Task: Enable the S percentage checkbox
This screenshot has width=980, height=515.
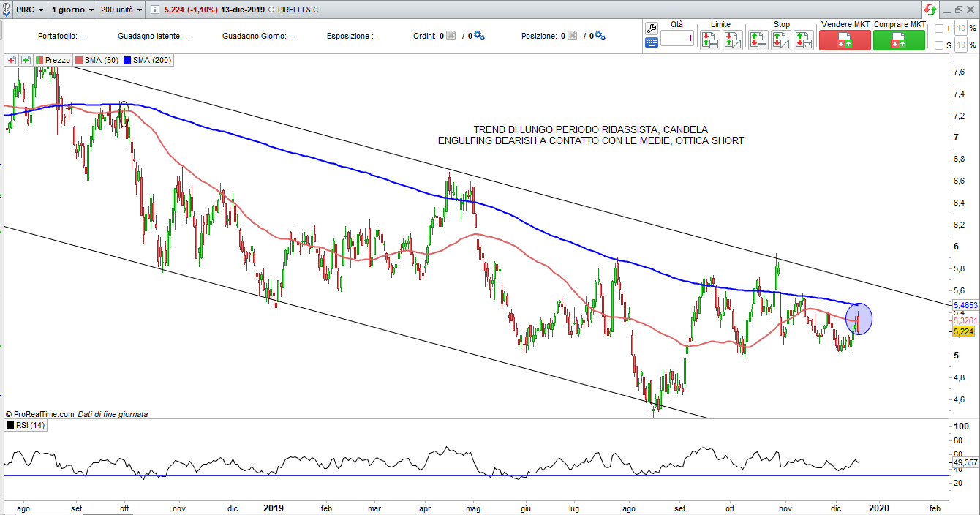Action: point(939,45)
